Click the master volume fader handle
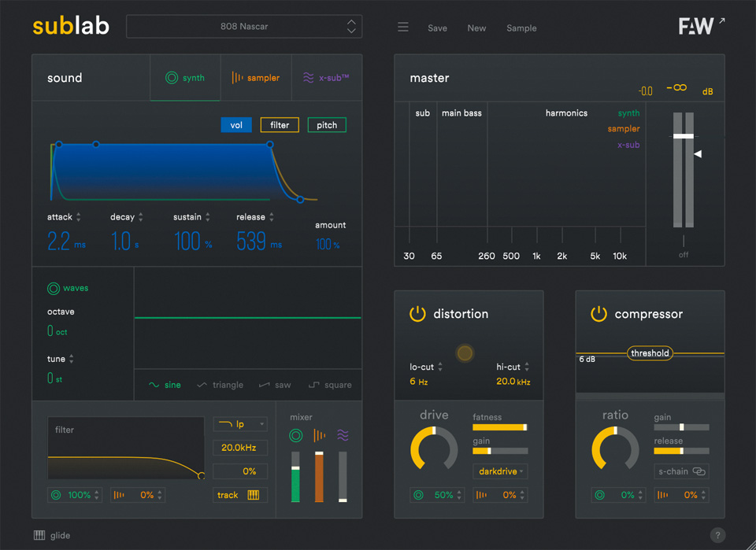 pyautogui.click(x=684, y=136)
